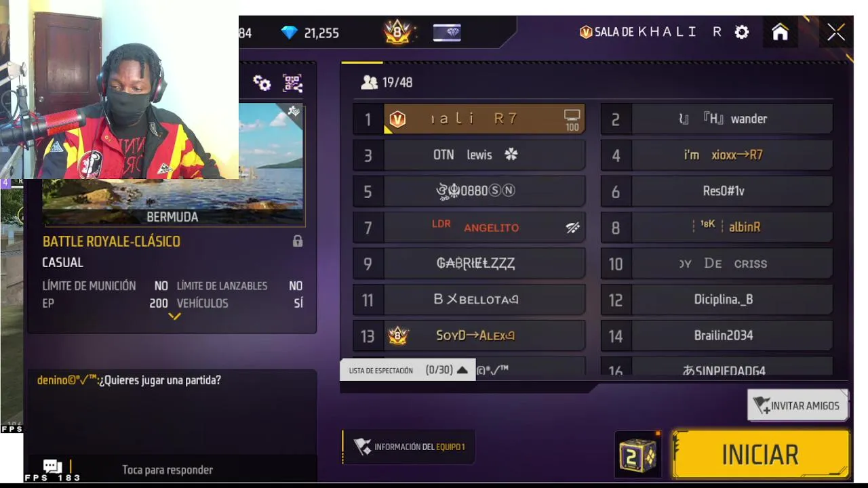Viewport: 868px width, 488px height.
Task: Toggle spectate icon on ANGELITO slot
Action: pos(572,228)
